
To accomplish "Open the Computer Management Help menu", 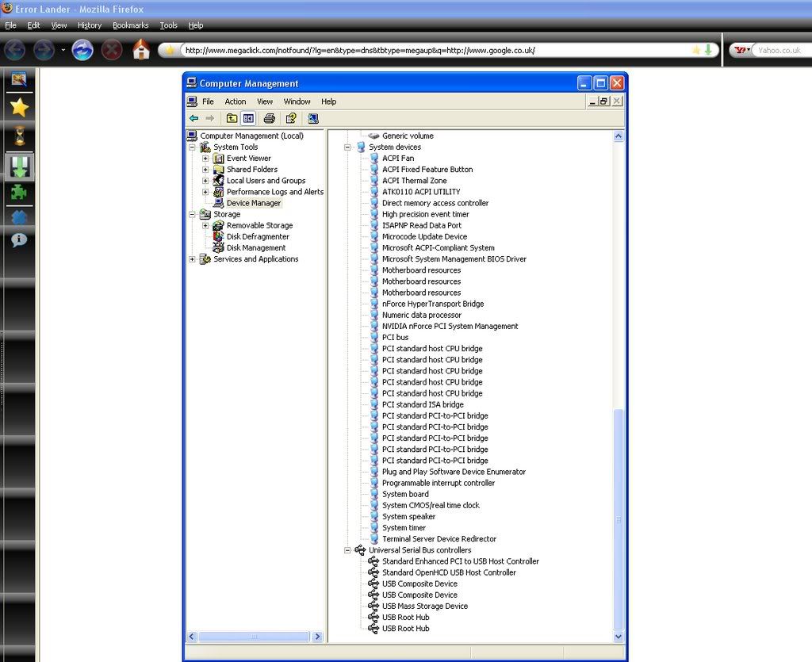I will (328, 101).
